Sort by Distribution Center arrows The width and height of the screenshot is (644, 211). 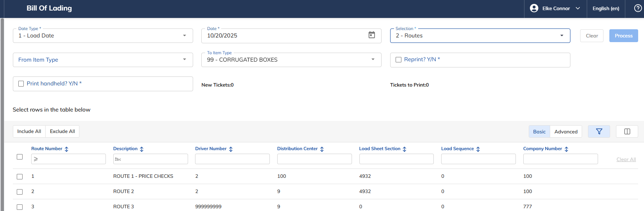click(322, 149)
